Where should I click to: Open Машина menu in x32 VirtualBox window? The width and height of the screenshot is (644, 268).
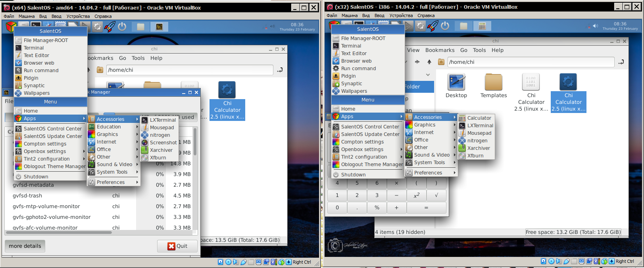coord(350,16)
